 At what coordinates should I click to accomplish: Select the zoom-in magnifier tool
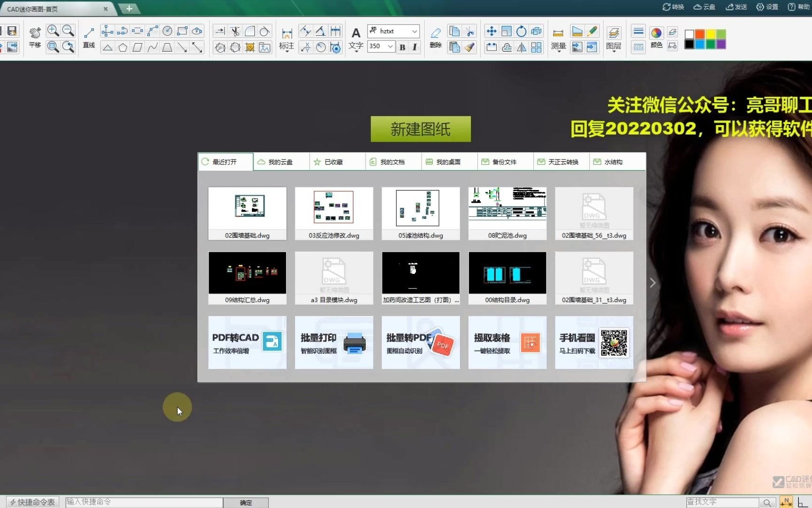click(x=53, y=30)
